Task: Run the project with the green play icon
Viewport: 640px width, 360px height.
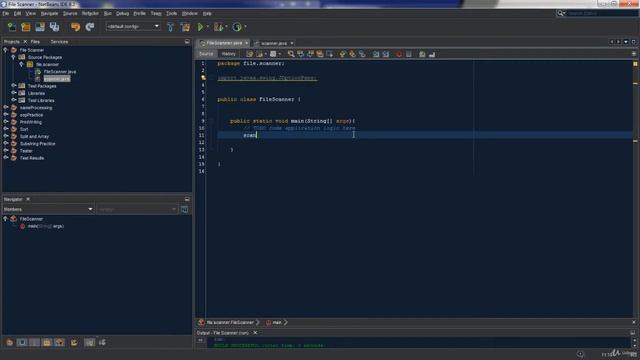Action: point(200,27)
